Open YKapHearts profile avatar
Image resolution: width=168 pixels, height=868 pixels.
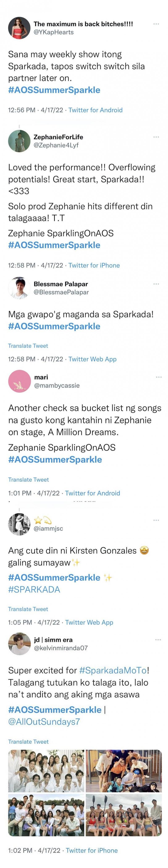coord(19,28)
